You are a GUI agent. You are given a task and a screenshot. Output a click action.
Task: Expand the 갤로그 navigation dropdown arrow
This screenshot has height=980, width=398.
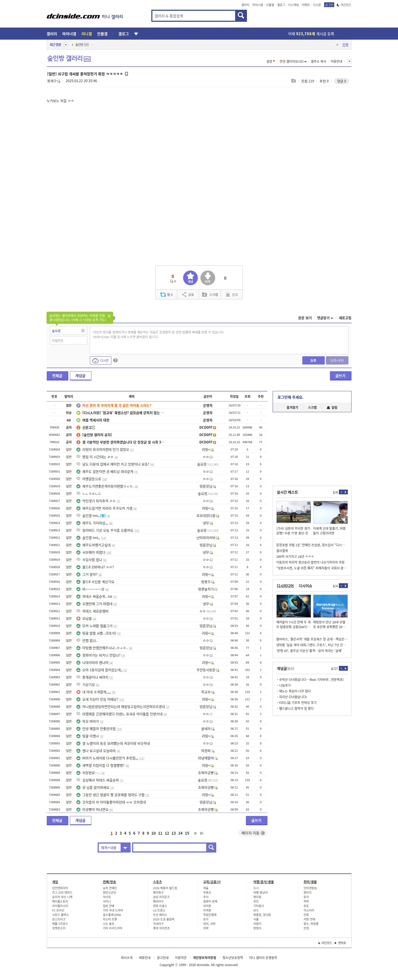(x=136, y=34)
